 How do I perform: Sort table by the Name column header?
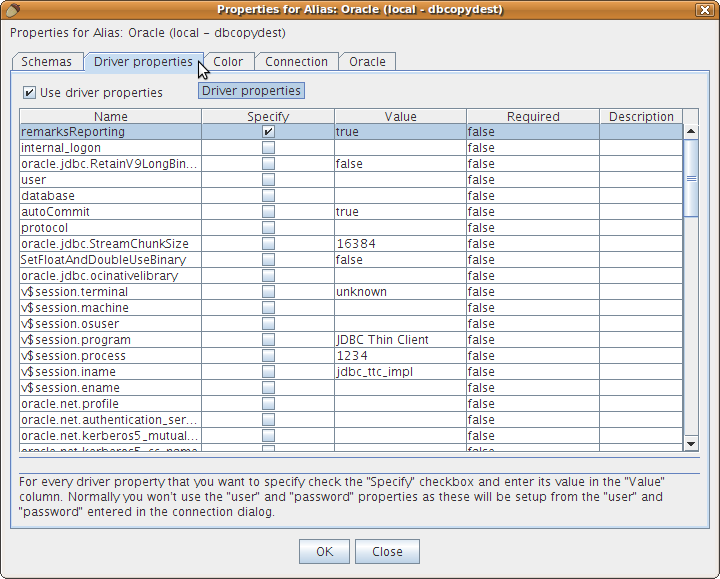click(x=110, y=117)
